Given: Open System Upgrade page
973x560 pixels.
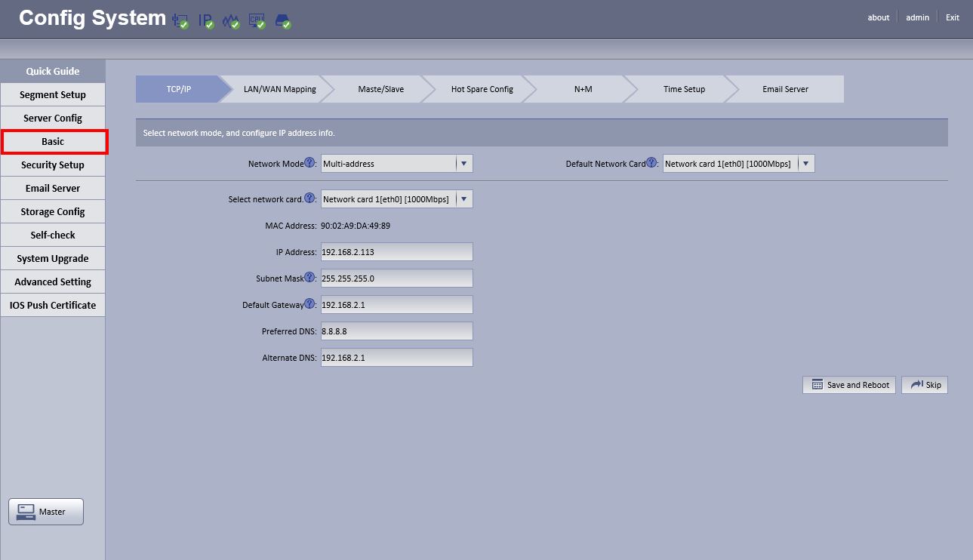Looking at the screenshot, I should coord(53,259).
